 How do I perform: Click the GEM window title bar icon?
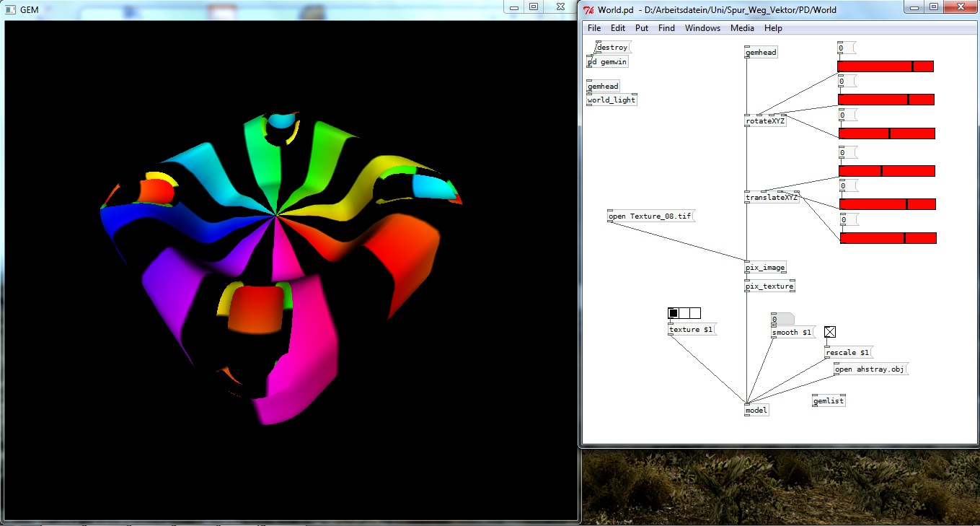click(x=10, y=9)
